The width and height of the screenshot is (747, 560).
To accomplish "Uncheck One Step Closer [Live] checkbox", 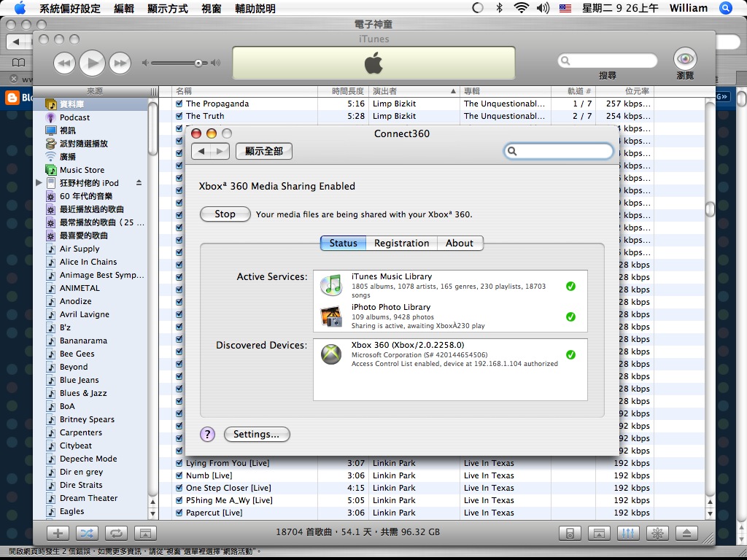I will point(179,488).
